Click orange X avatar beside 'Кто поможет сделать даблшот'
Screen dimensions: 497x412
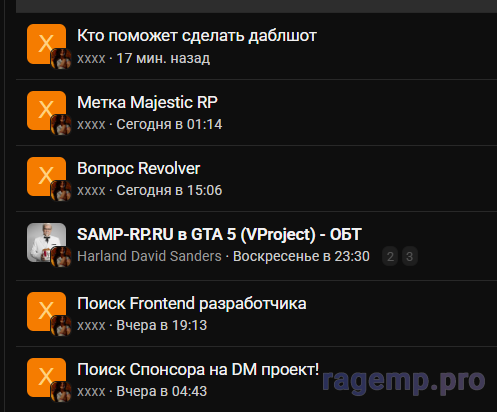(x=46, y=44)
